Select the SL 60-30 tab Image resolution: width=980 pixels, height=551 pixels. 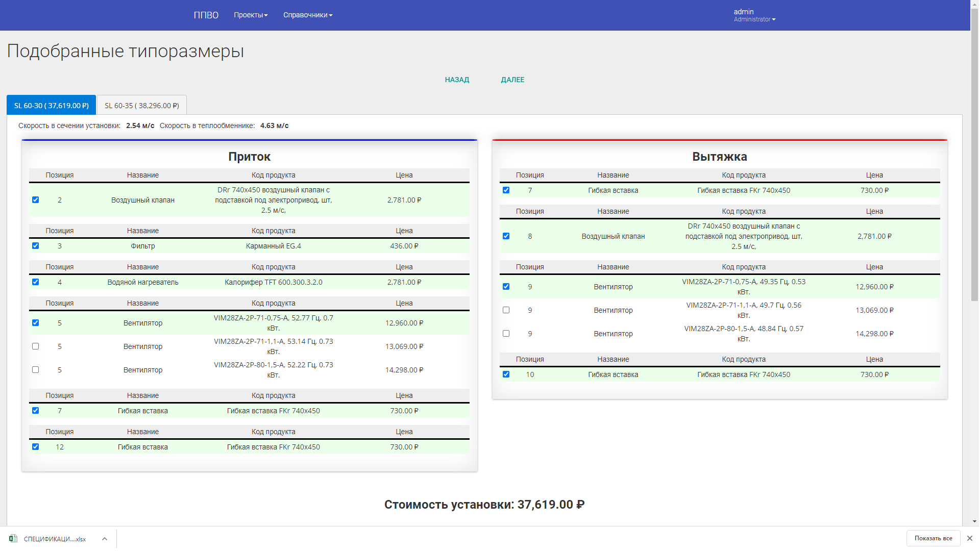click(51, 106)
